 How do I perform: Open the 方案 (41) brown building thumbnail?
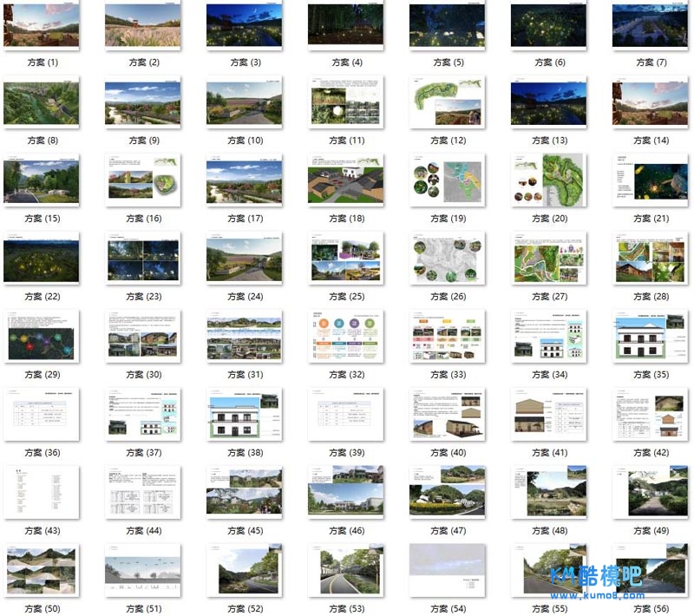pyautogui.click(x=548, y=414)
